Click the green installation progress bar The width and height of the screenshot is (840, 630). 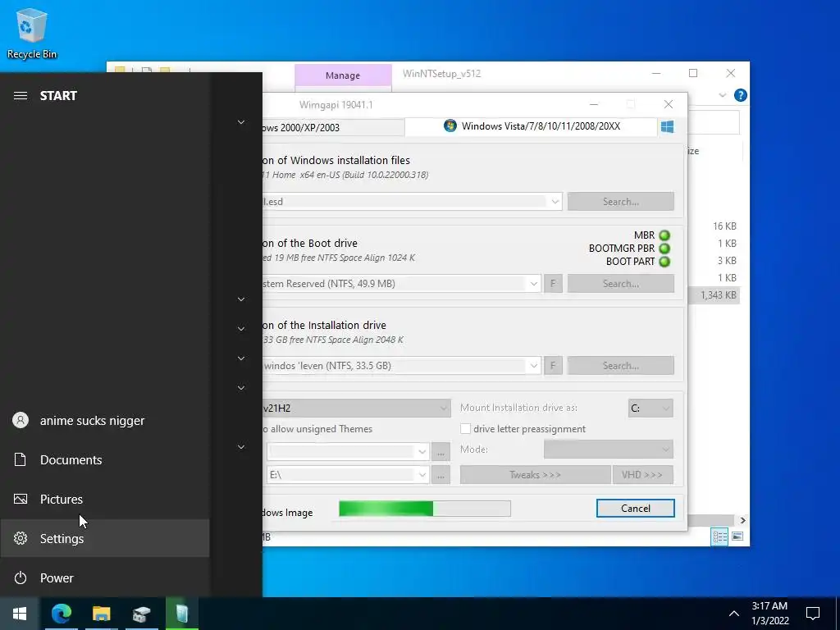[x=425, y=509]
